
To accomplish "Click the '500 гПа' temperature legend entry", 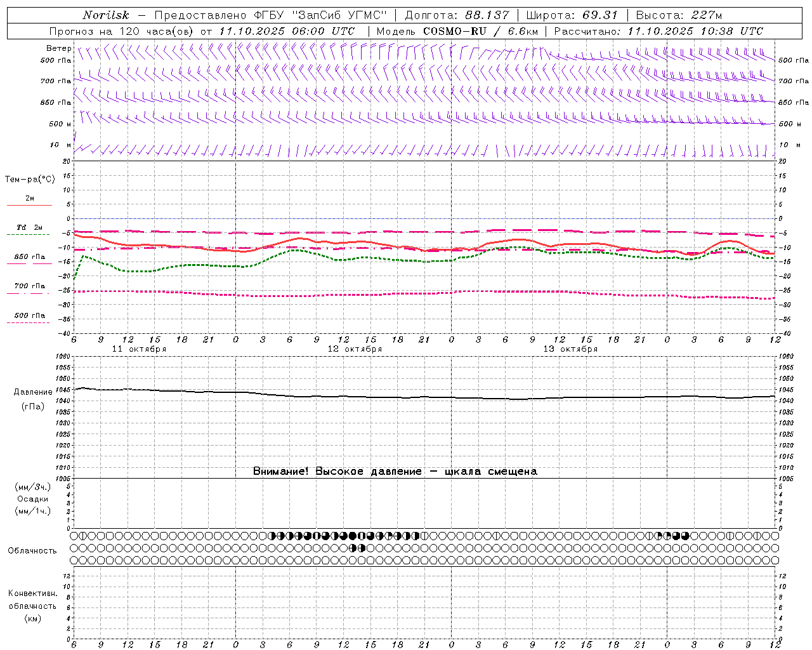I will pyautogui.click(x=30, y=315).
